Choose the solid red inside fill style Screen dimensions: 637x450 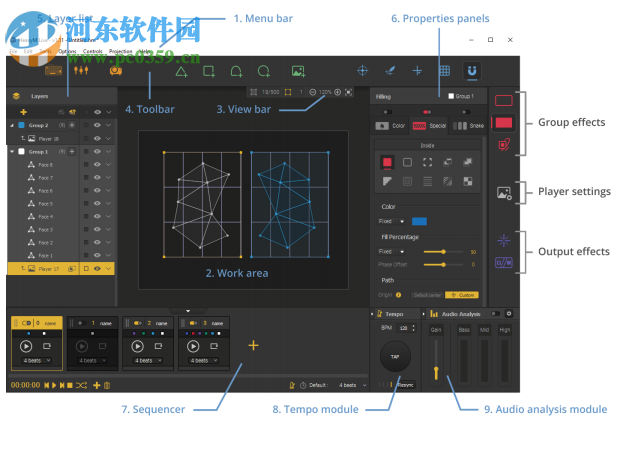[387, 162]
